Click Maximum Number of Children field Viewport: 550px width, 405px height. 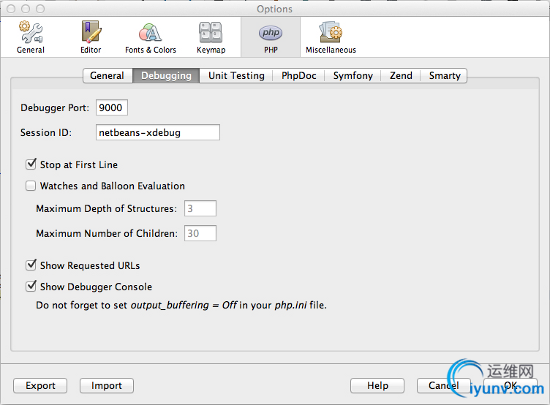200,233
